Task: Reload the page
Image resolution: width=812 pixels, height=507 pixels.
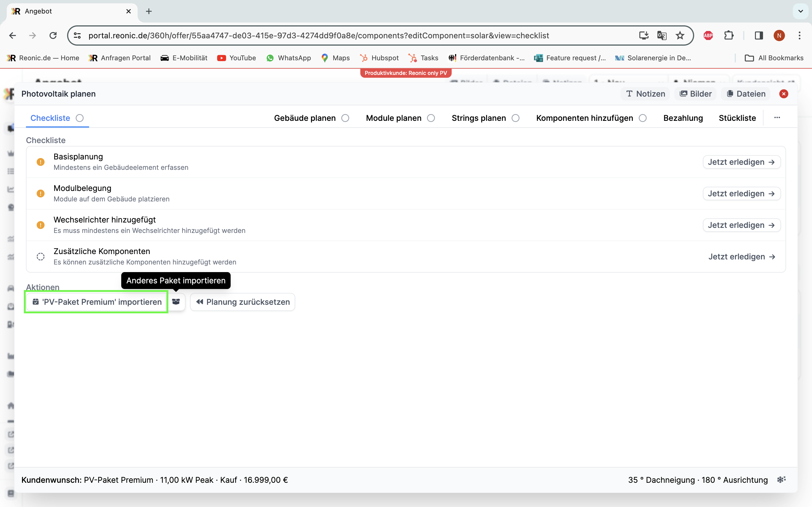Action: pyautogui.click(x=53, y=35)
